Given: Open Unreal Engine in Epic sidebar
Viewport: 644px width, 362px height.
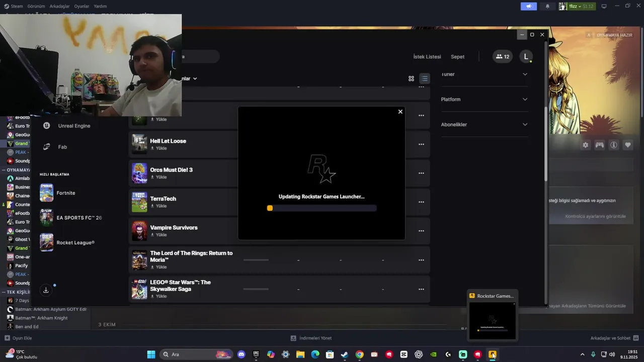Looking at the screenshot, I should [67, 126].
